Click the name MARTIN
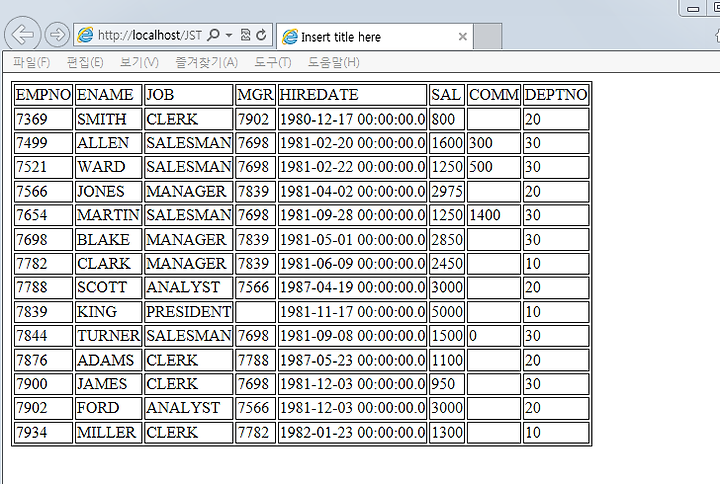This screenshot has height=484, width=720. [108, 215]
